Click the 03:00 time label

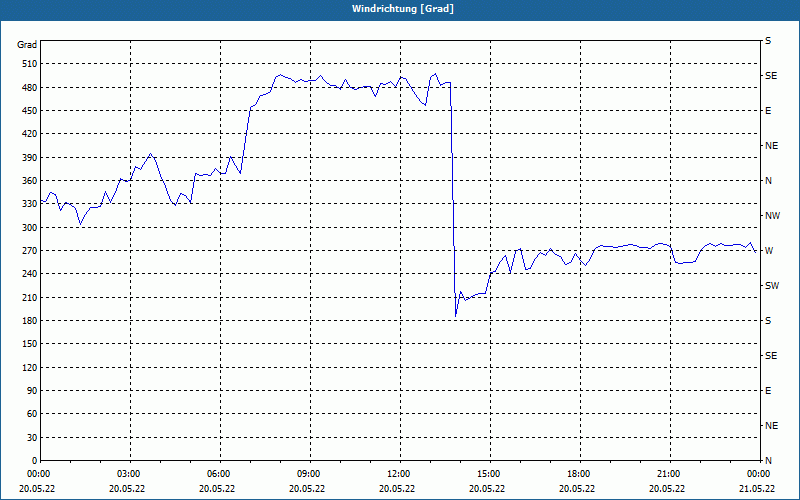tap(128, 473)
